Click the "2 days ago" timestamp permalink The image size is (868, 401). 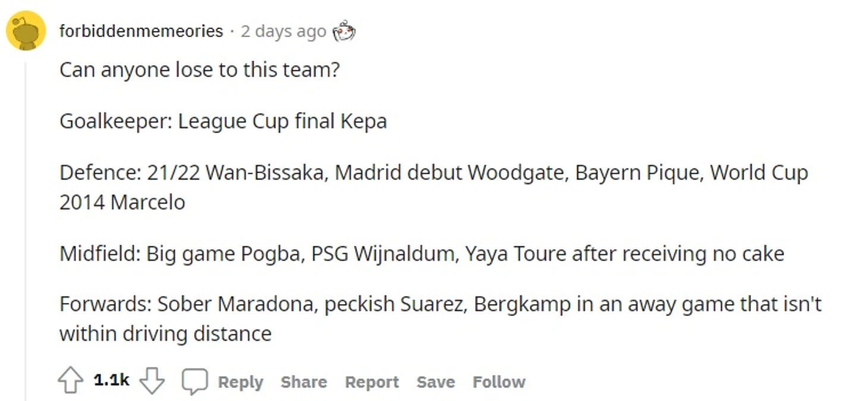[x=283, y=31]
